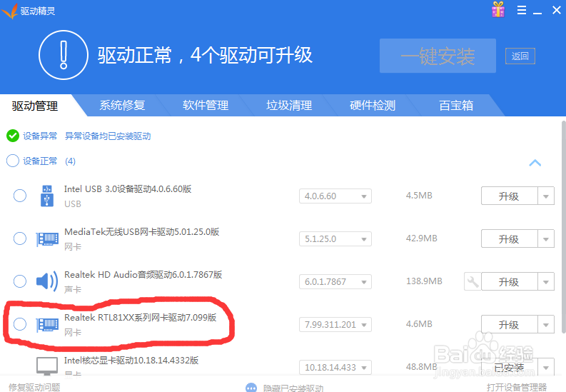Select the Intel USB 3.0 driver checkbox

tap(20, 196)
